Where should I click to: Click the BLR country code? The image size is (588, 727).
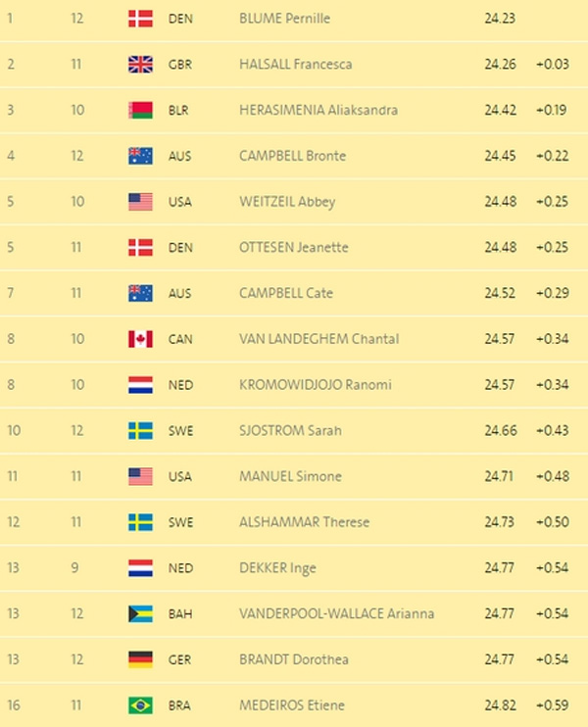tap(180, 110)
